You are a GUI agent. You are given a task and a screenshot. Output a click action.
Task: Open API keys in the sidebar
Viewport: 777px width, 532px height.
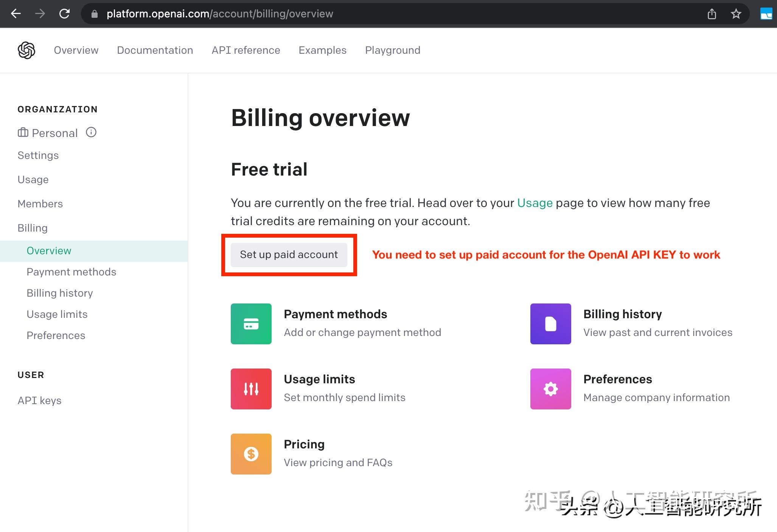(x=39, y=401)
